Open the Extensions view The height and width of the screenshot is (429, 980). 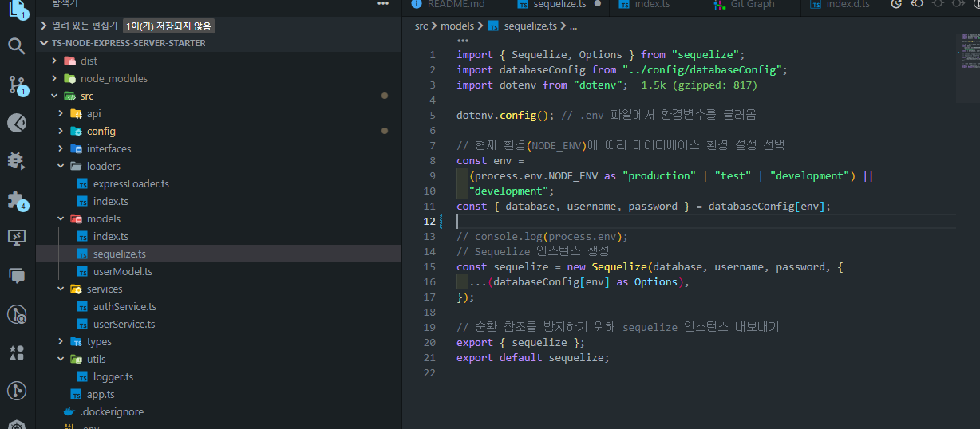[17, 199]
